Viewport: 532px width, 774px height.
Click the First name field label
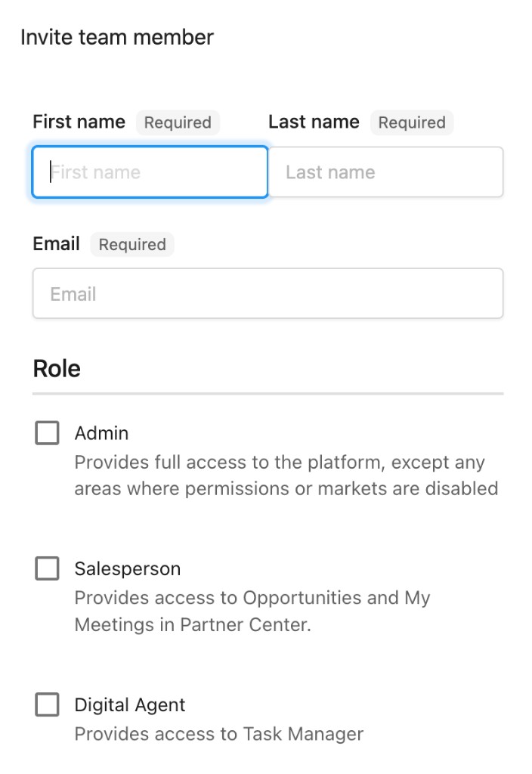pyautogui.click(x=79, y=122)
